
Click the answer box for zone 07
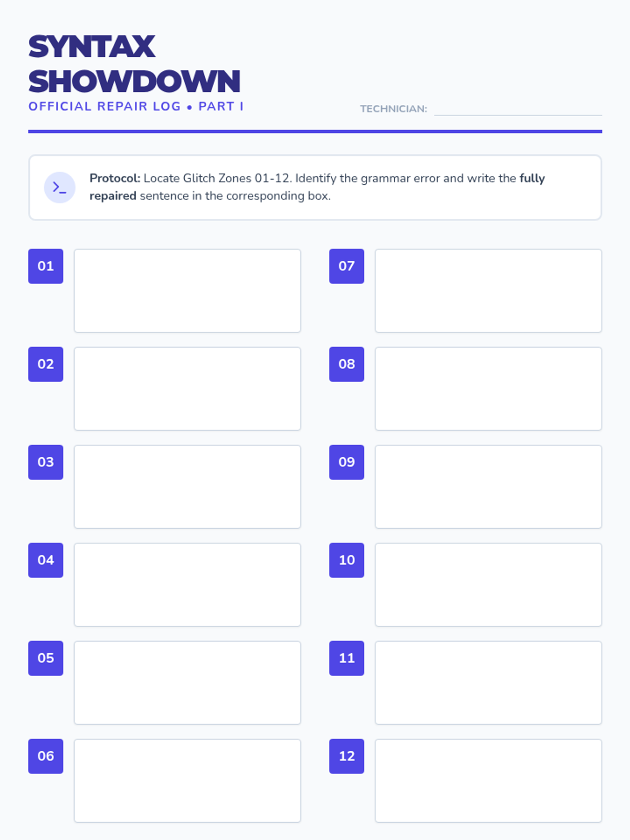pyautogui.click(x=488, y=291)
